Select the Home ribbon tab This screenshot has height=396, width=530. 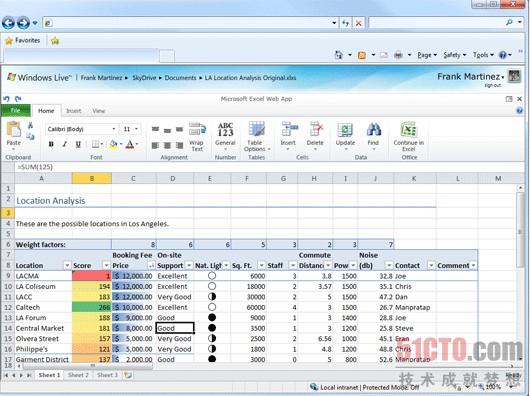click(46, 111)
